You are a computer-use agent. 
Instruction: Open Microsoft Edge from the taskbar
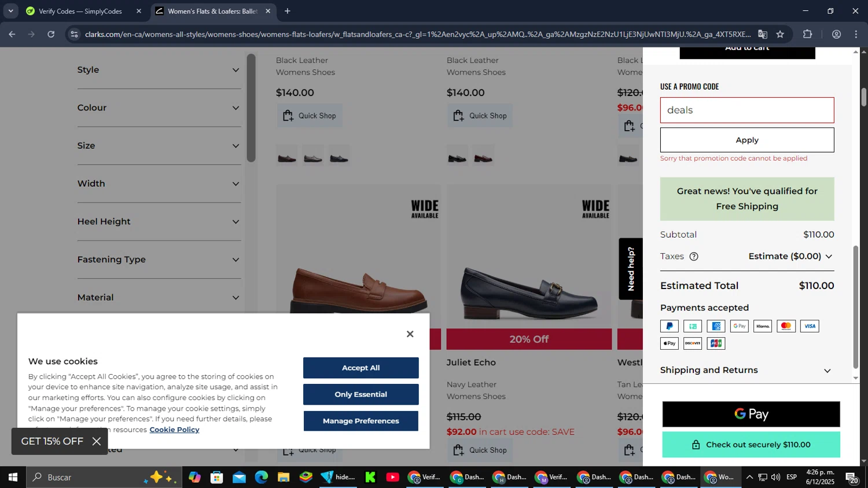[x=261, y=477]
